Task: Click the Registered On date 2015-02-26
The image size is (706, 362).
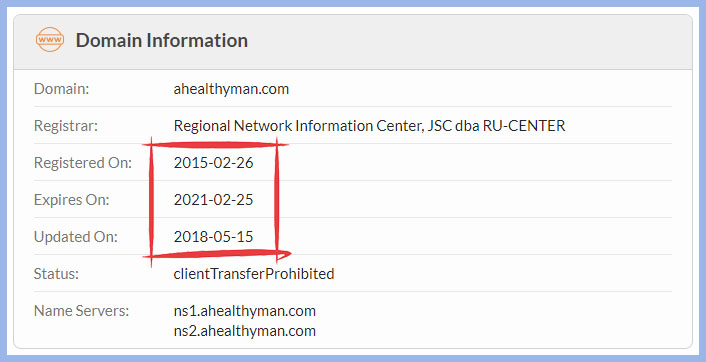Action: tap(213, 163)
